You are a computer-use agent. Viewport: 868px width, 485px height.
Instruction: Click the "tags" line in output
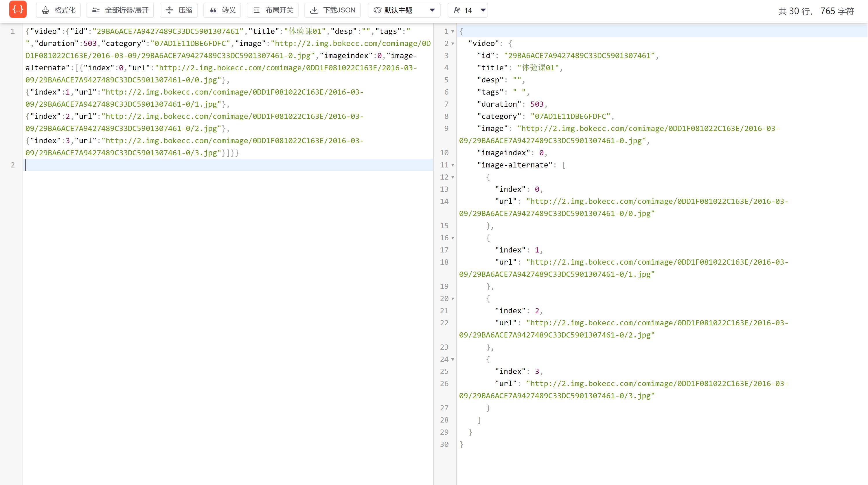503,92
